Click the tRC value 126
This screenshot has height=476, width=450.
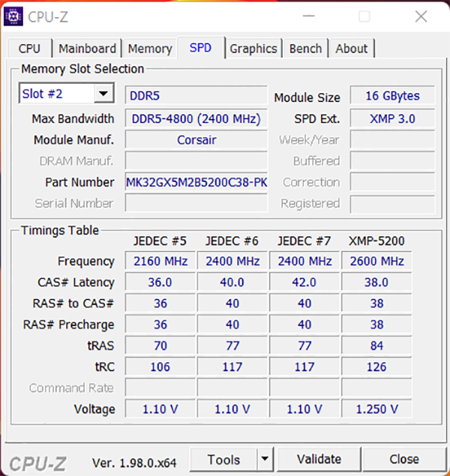pos(376,367)
